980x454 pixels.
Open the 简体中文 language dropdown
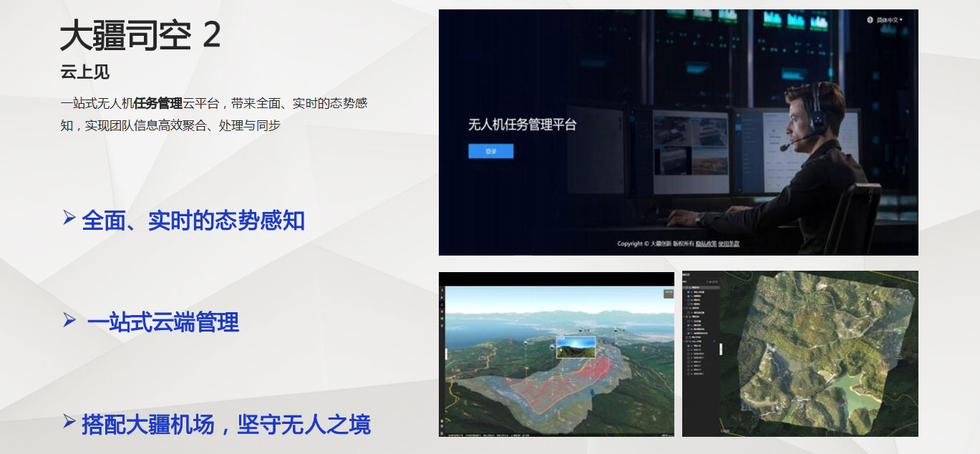tap(890, 20)
